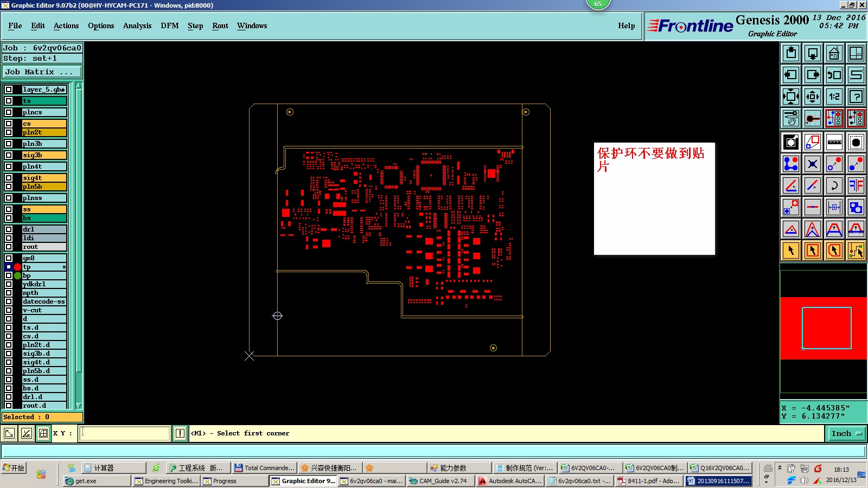Click the Job Matrix button

tap(42, 72)
